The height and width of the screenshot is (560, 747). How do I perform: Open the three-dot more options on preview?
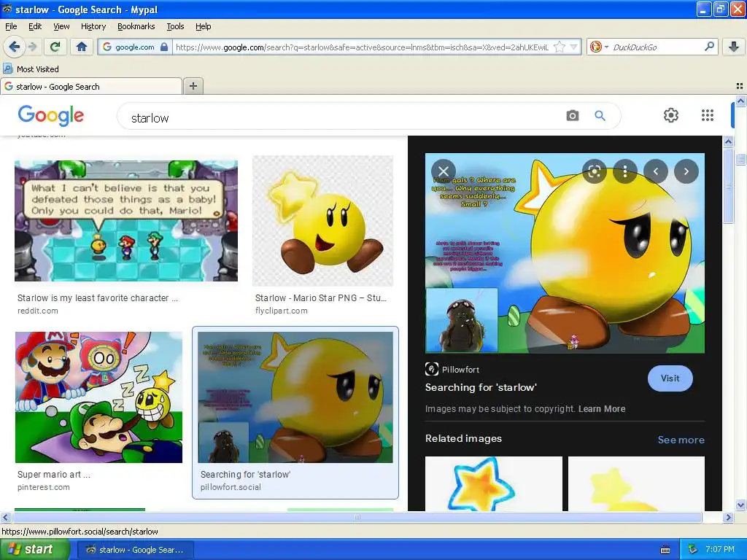click(x=625, y=171)
